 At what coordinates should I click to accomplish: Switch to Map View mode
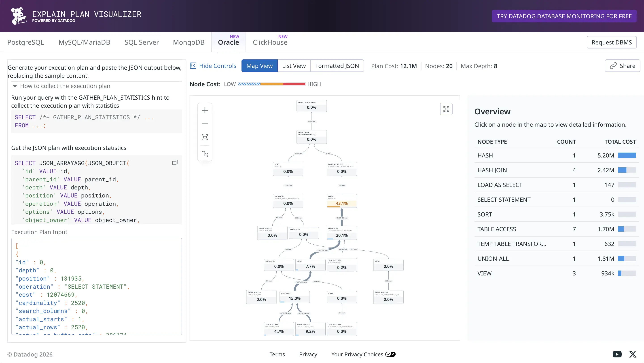click(259, 66)
